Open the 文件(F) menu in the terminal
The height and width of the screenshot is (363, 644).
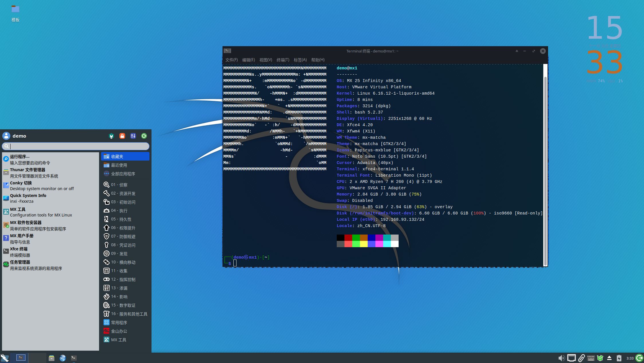tap(231, 60)
